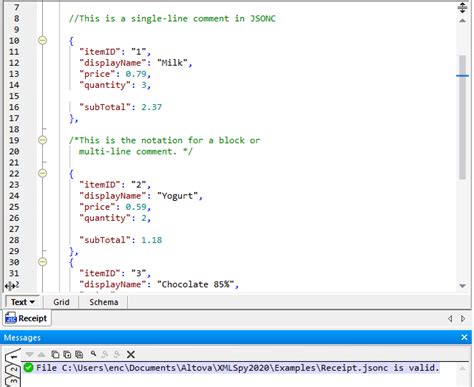This screenshot has width=474, height=387.
Task: Collapse the object starting at line 22
Action: [42, 173]
